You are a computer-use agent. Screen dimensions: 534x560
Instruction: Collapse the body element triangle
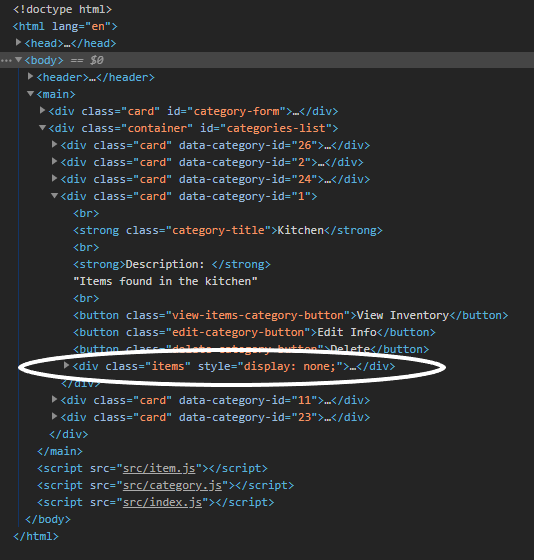(x=18, y=60)
